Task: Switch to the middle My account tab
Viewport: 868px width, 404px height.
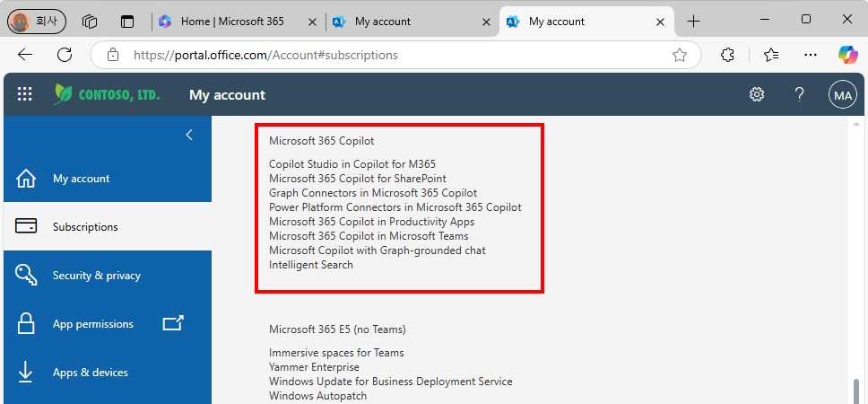Action: tap(412, 22)
